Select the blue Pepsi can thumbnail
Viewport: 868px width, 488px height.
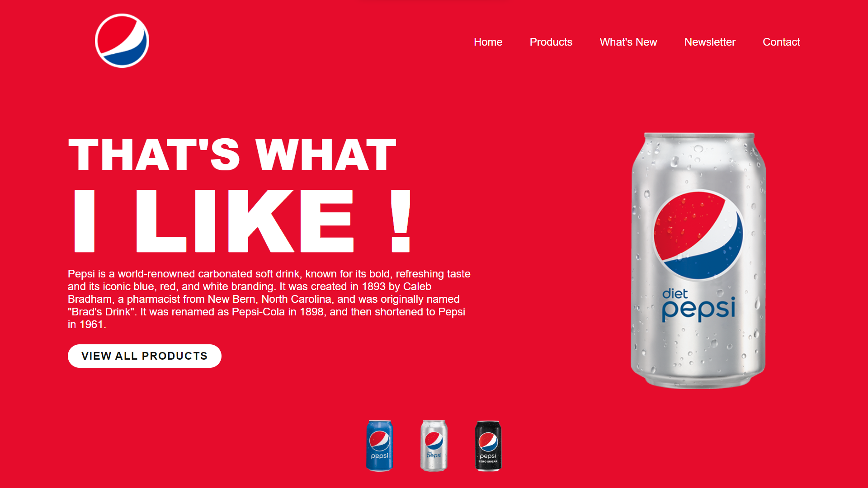click(380, 446)
